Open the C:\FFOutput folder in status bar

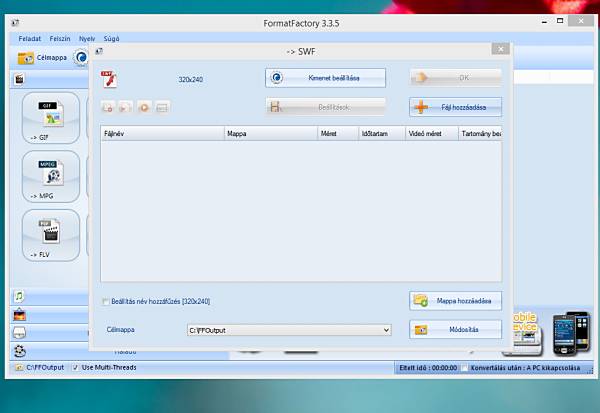pos(40,367)
